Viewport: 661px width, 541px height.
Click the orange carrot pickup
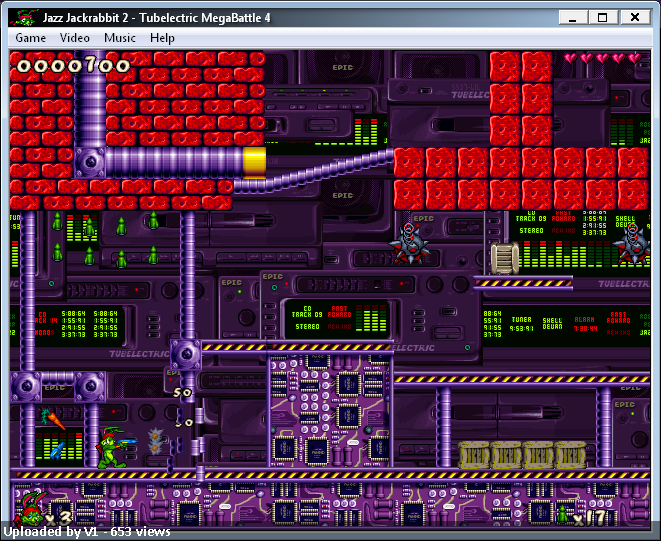click(x=53, y=418)
